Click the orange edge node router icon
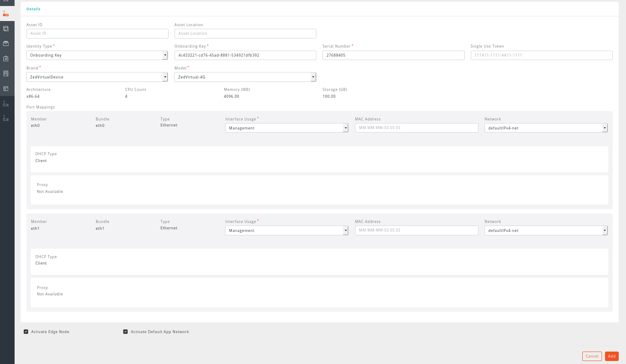Screen dimensions: 626x364 tap(6, 14)
